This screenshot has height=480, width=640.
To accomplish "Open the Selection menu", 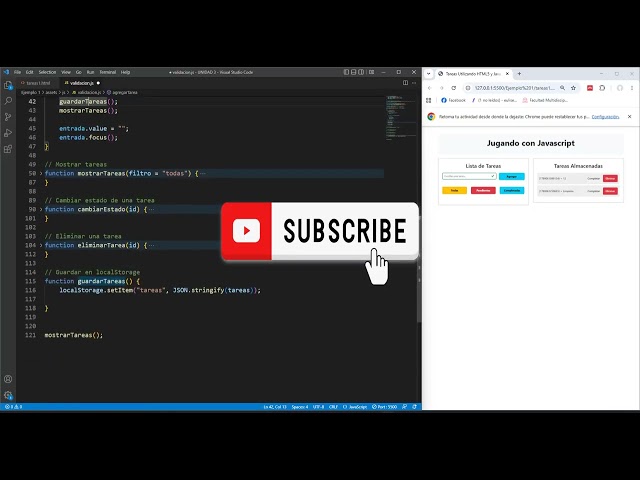I will point(47,72).
